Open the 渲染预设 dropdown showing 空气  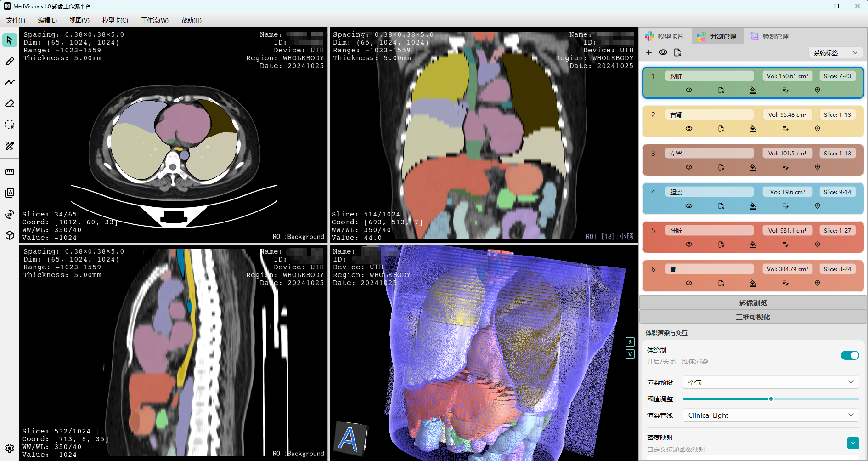click(771, 382)
